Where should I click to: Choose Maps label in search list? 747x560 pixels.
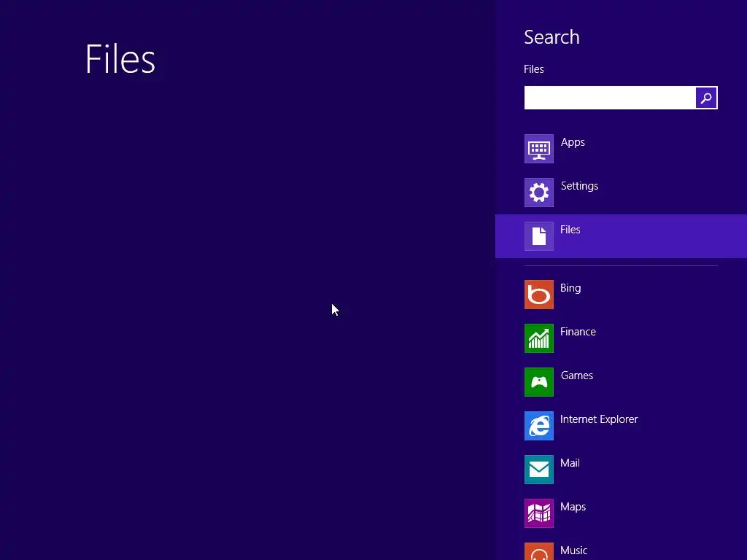coord(573,507)
